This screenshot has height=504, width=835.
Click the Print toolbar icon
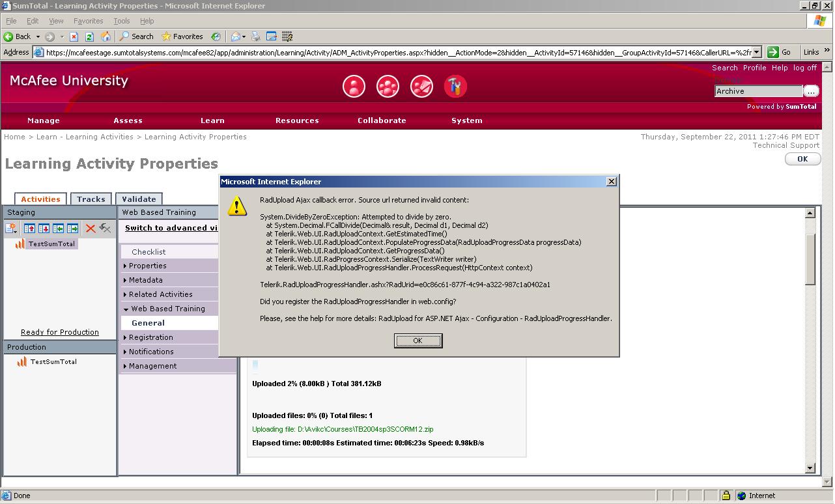pyautogui.click(x=255, y=36)
